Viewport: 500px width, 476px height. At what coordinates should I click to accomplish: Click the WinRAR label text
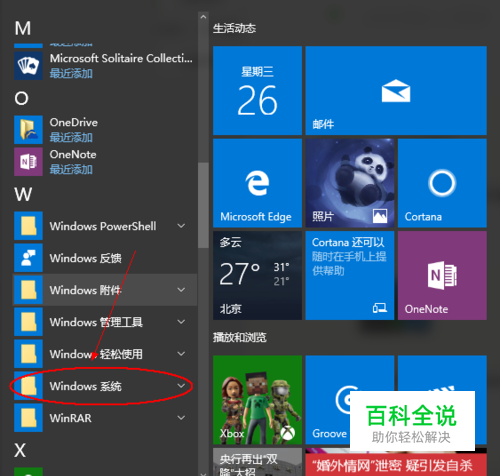(x=70, y=418)
